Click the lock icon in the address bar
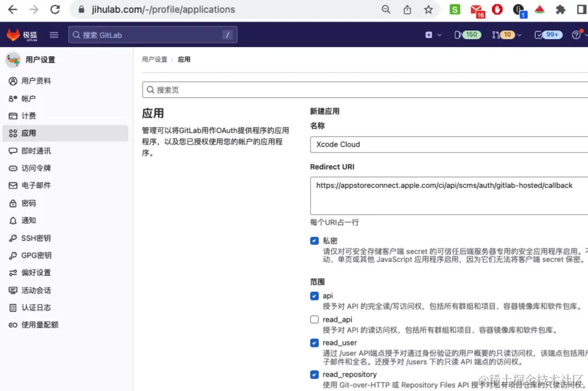 (81, 9)
